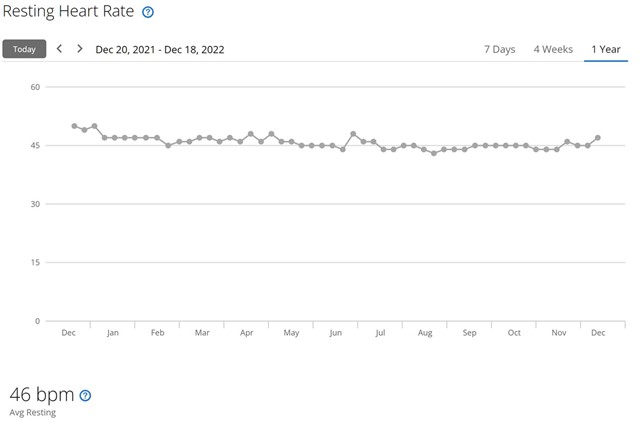Click the Mar label on x-axis

pos(202,332)
